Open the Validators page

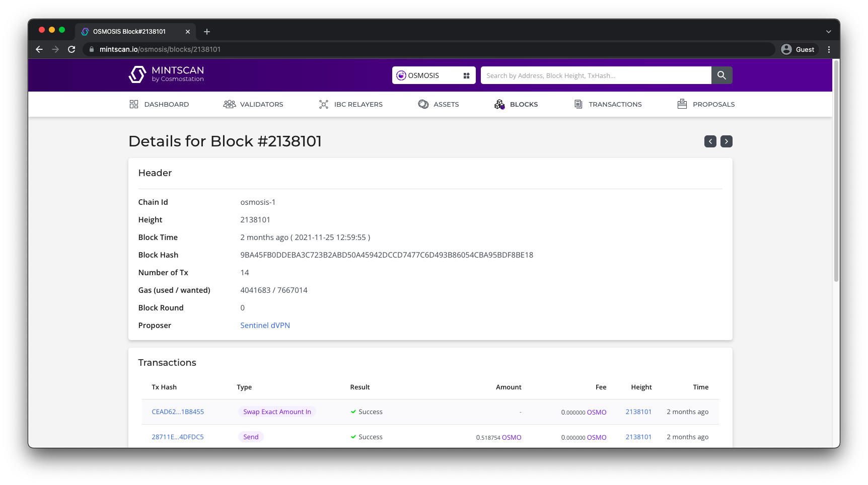click(253, 104)
